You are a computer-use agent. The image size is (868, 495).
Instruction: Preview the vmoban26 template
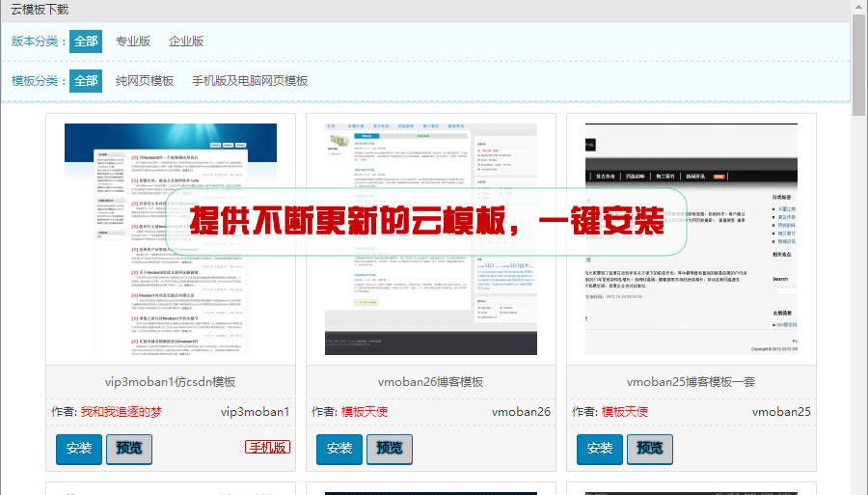point(390,449)
